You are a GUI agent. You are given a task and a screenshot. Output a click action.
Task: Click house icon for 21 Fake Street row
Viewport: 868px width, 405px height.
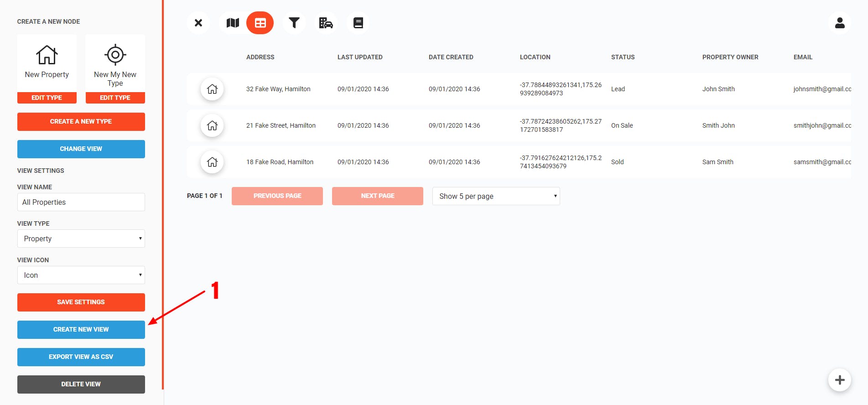click(x=212, y=125)
